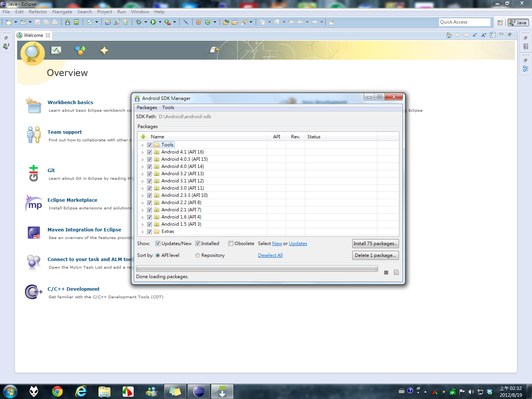This screenshot has width=532, height=399.
Task: Open the Tutorials icon on Welcome page
Action: (56, 50)
